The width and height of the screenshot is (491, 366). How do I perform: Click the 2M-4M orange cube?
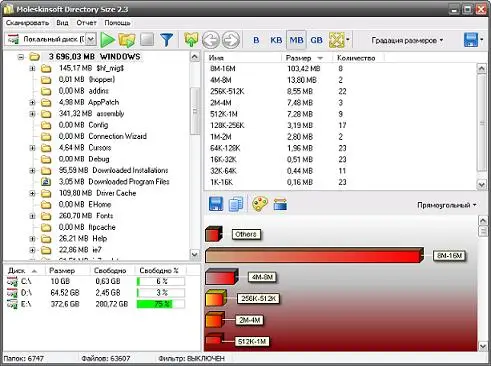215,320
